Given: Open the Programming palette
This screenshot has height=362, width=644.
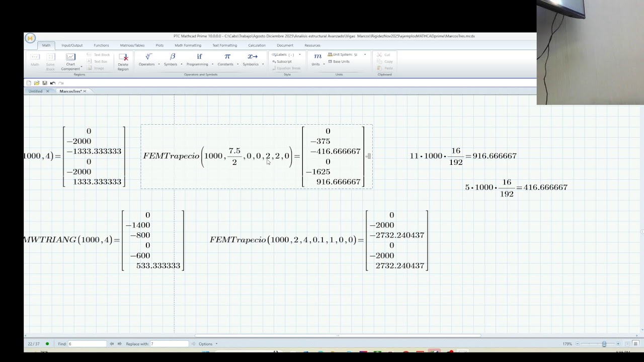Looking at the screenshot, I should point(197,60).
